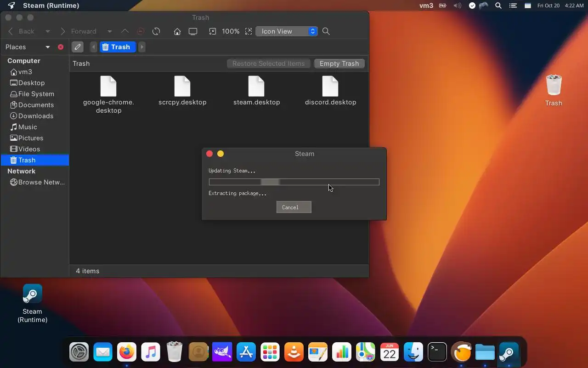
Task: Cancel the Steam update
Action: pyautogui.click(x=294, y=207)
